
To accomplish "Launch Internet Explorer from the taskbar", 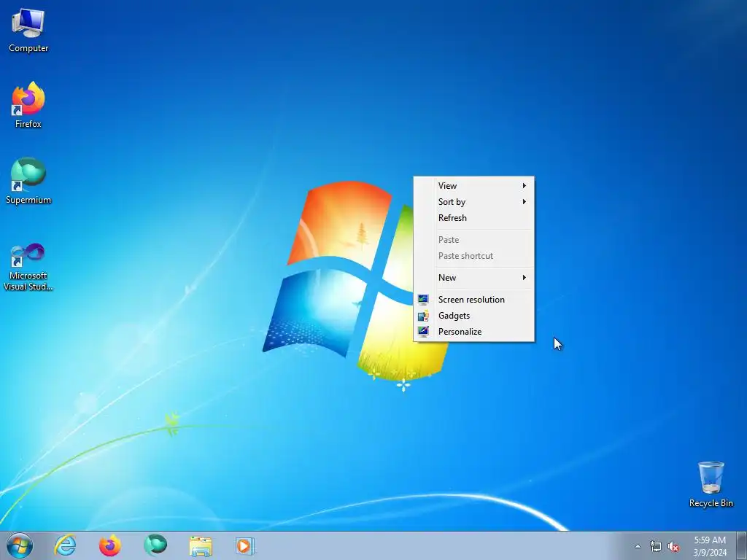I will tap(65, 545).
